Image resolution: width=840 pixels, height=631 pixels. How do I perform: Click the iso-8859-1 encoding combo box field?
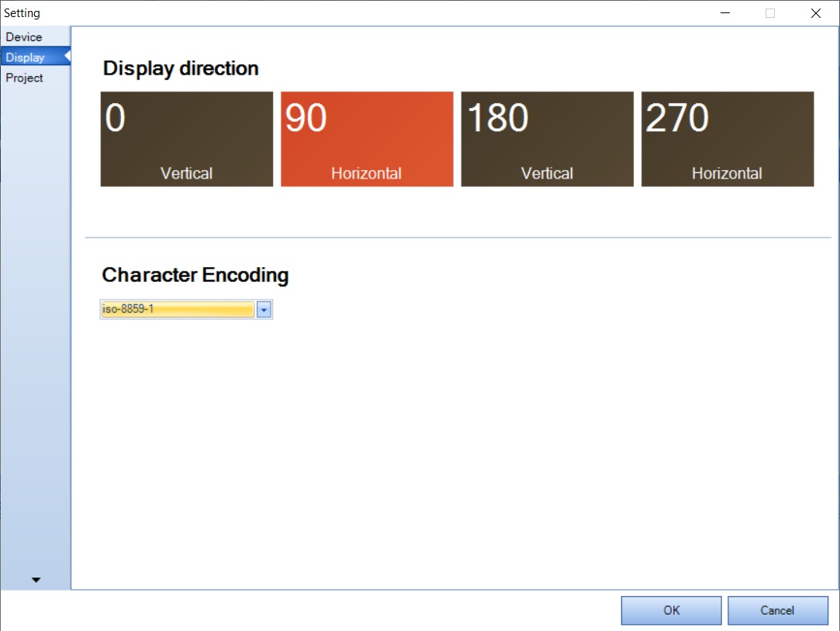[x=178, y=310]
